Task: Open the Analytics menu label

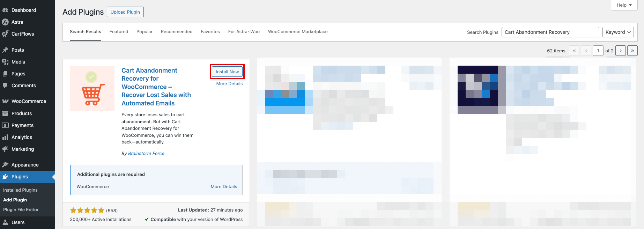Action: pyautogui.click(x=22, y=137)
